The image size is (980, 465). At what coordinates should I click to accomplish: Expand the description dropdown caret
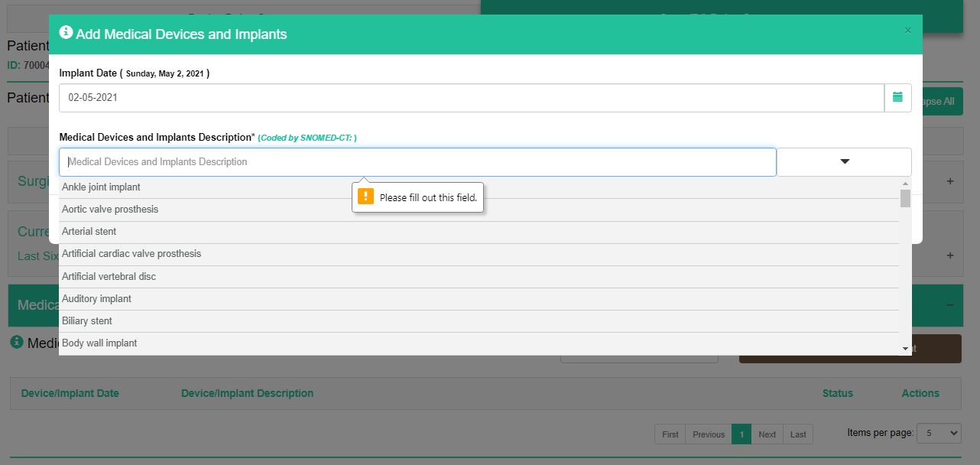click(844, 162)
